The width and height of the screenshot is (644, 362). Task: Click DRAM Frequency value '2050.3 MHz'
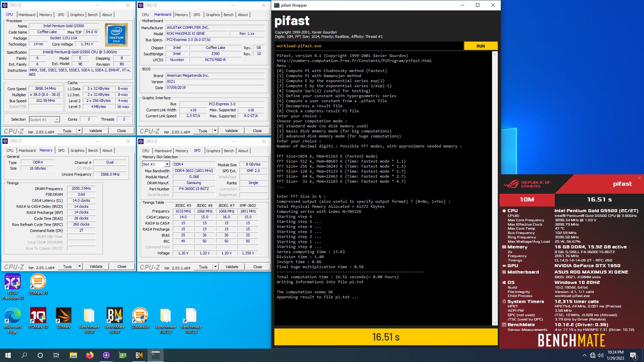coord(81,189)
